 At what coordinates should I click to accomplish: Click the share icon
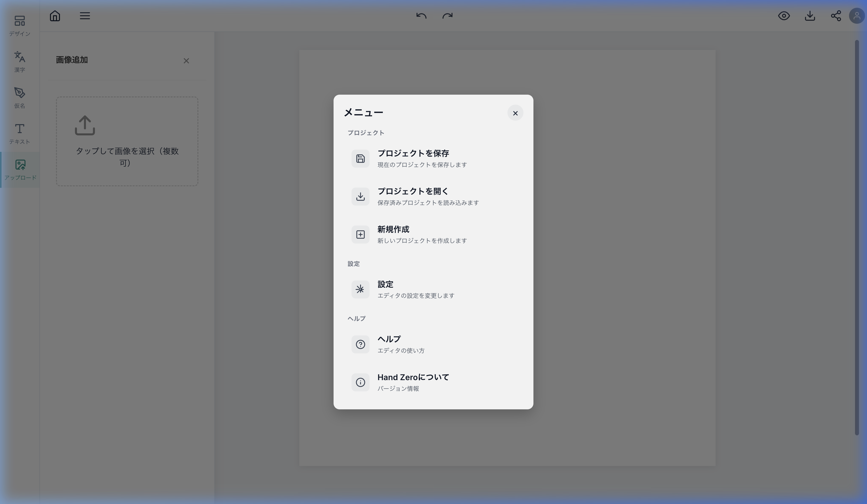point(836,16)
